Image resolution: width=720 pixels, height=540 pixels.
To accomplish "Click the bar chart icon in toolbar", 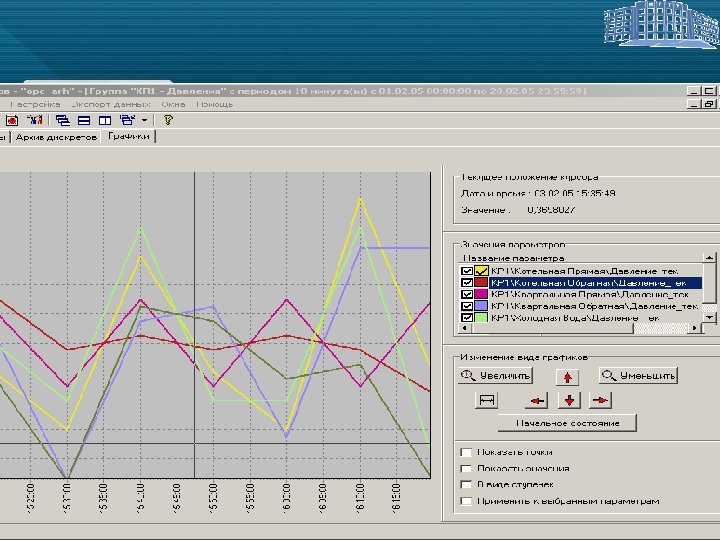I will pos(34,120).
